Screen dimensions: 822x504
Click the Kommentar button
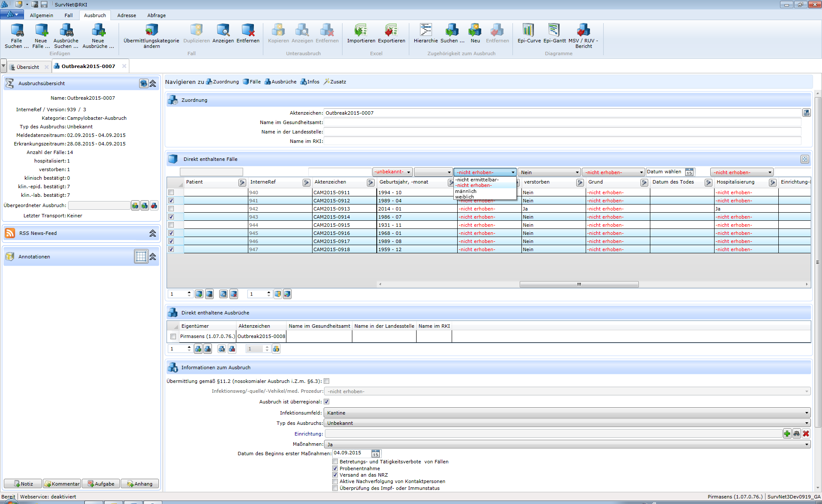[62, 484]
